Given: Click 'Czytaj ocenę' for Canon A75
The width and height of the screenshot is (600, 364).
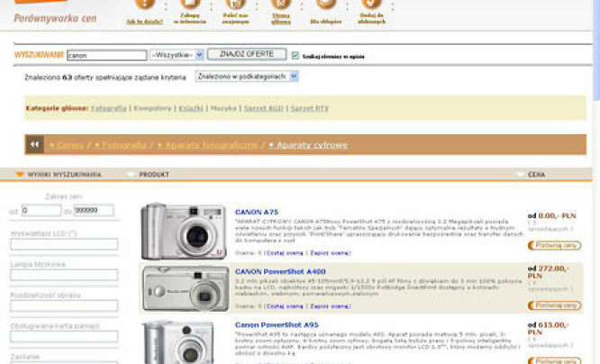Looking at the screenshot, I should (x=285, y=253).
